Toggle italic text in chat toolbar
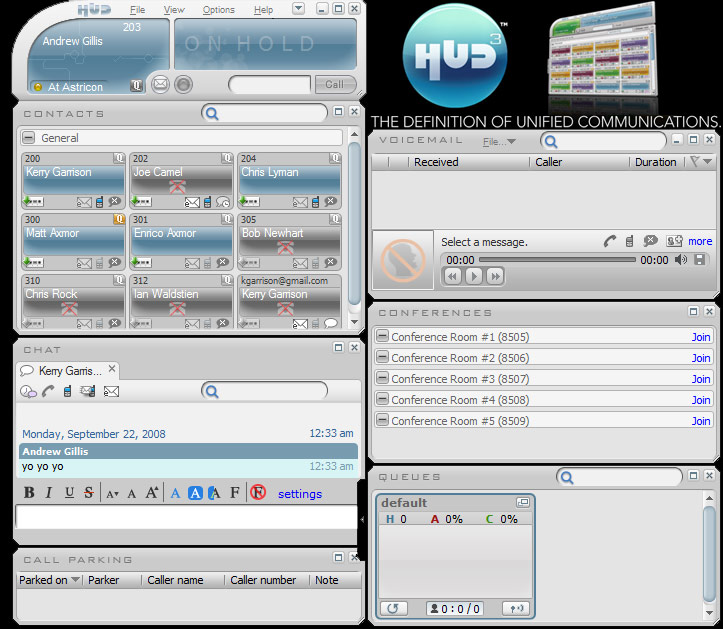 click(49, 493)
